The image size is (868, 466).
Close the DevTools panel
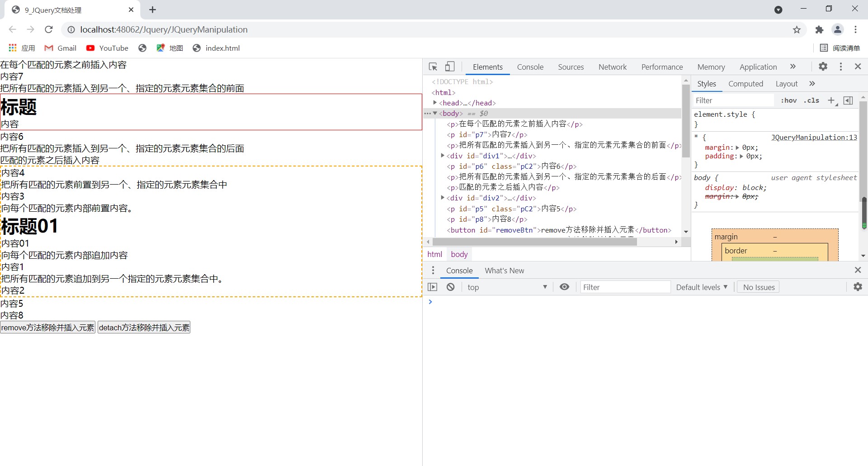tap(858, 67)
